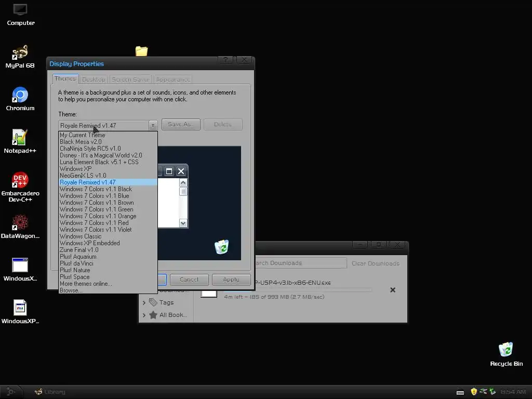
Task: Pick Disney - It's a Magical World theme
Action: (108, 155)
